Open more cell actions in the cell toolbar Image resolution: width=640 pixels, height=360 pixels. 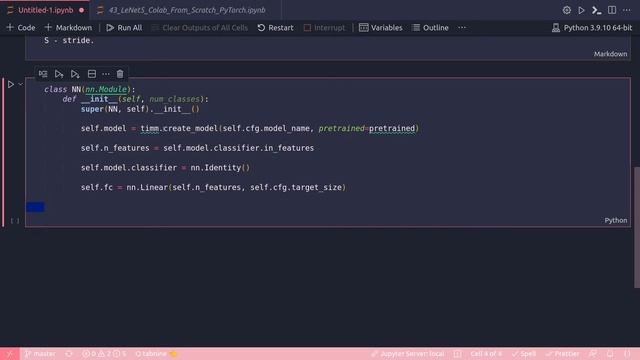coord(106,74)
